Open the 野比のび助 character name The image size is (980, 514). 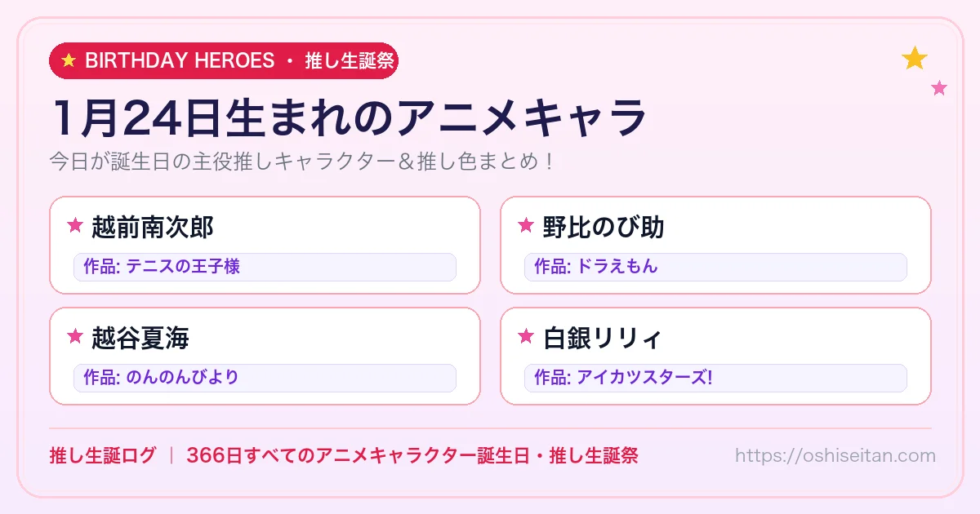point(604,227)
